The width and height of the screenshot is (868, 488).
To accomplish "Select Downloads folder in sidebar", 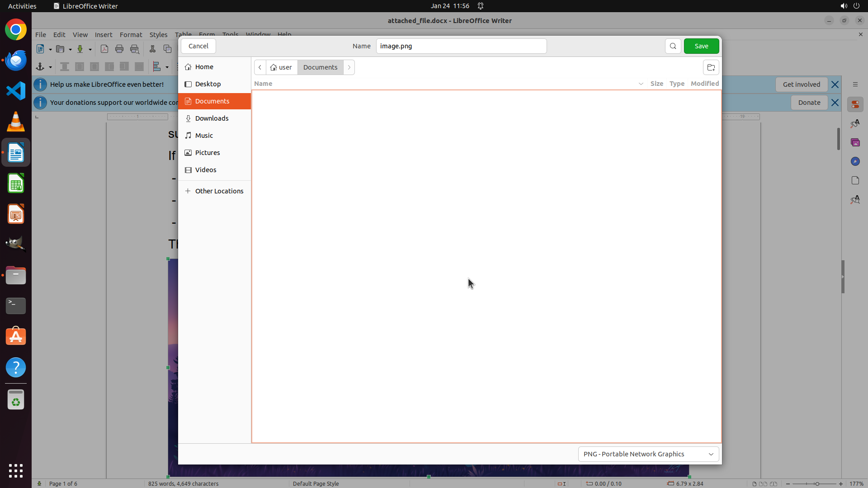I will (x=212, y=118).
